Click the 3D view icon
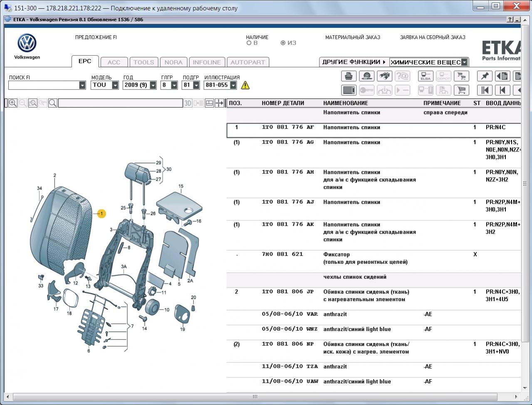 click(x=188, y=103)
